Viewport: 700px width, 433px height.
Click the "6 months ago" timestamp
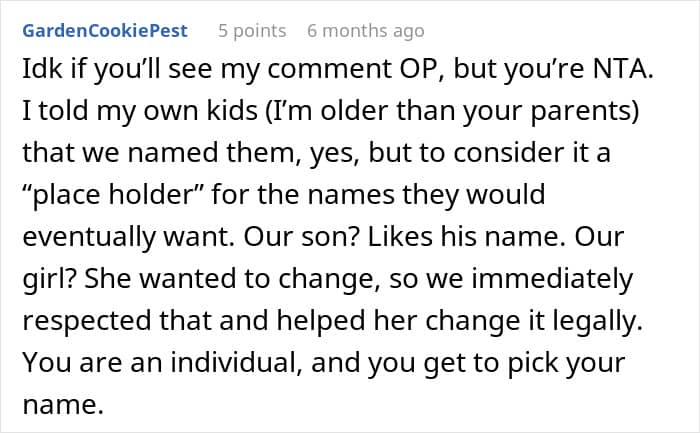coord(366,31)
